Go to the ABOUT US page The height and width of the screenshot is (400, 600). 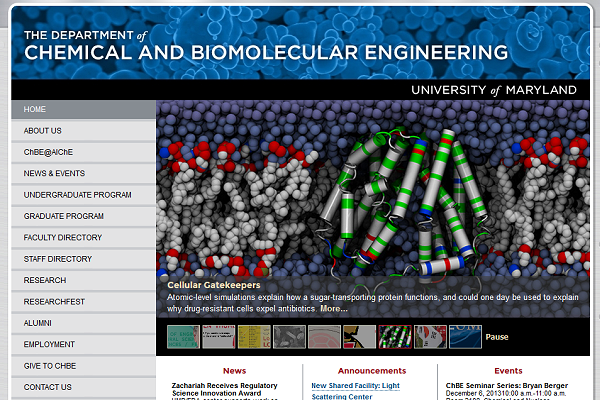point(83,131)
